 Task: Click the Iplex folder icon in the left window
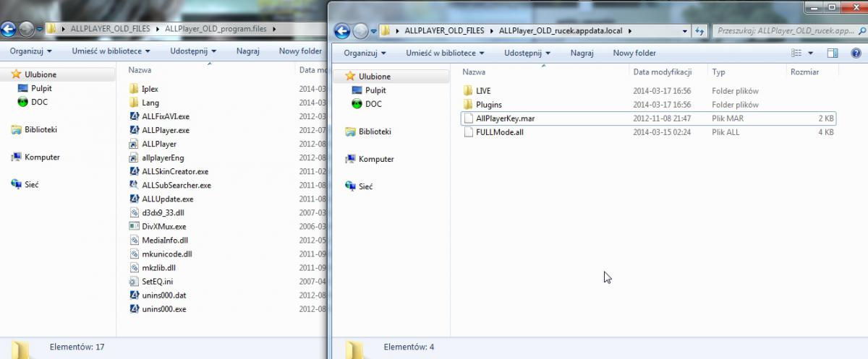134,89
